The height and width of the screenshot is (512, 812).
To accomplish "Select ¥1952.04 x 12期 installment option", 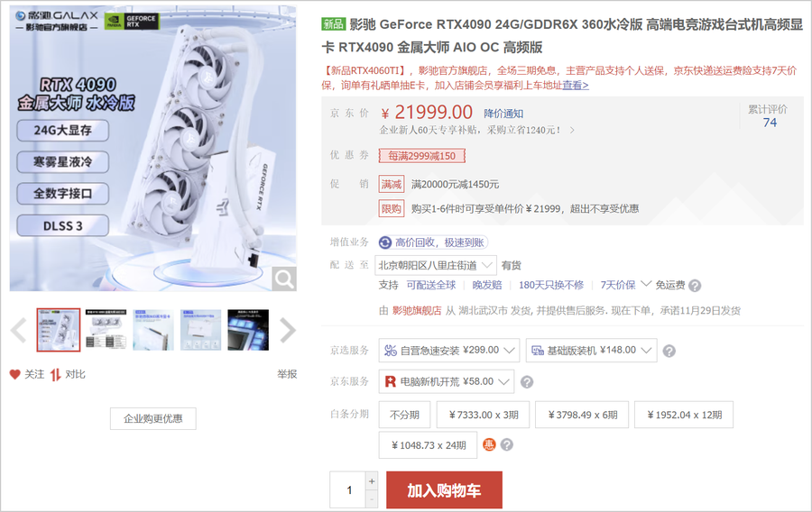I will [684, 415].
